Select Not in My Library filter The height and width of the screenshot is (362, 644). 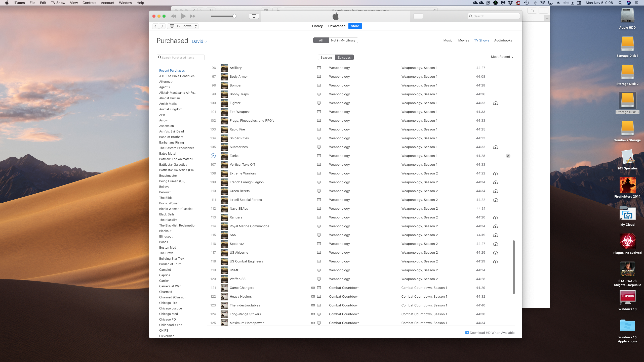(343, 40)
